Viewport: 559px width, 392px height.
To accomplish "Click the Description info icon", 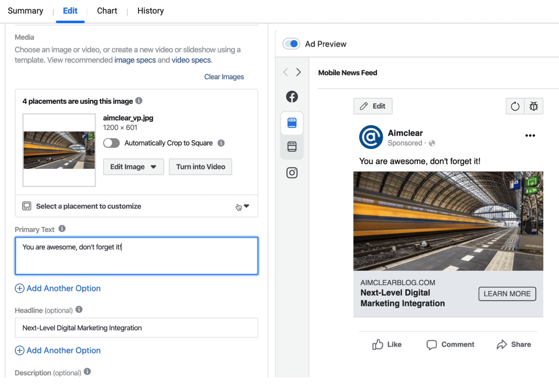I will (87, 371).
